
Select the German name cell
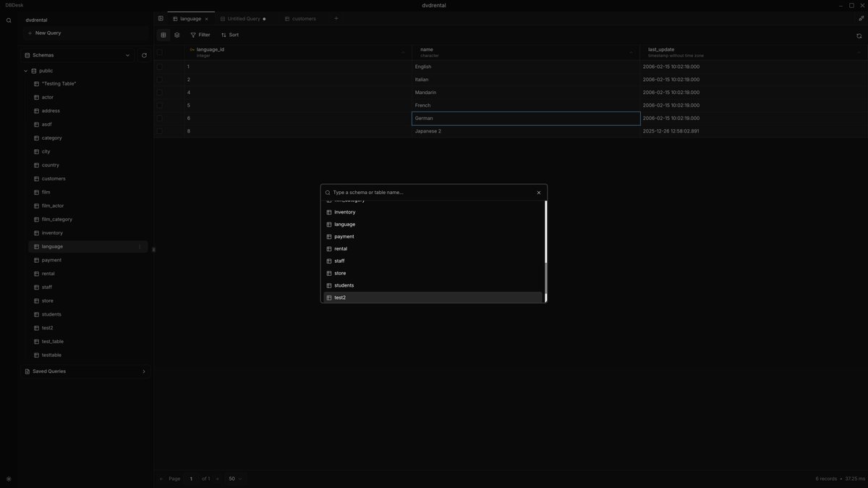pyautogui.click(x=526, y=118)
